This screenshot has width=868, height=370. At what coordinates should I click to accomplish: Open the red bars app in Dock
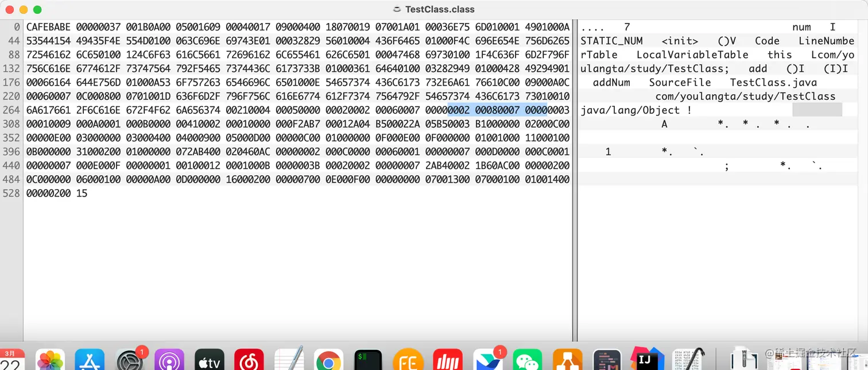tap(448, 361)
